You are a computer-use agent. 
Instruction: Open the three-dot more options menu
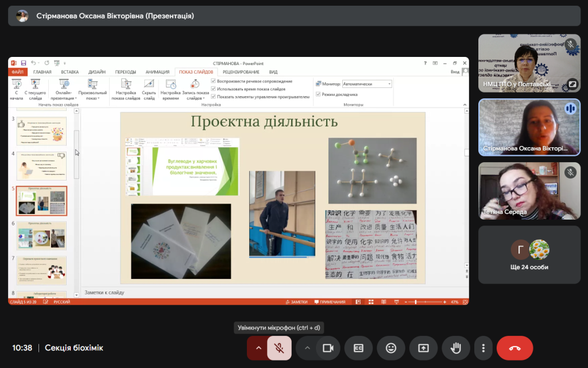tap(483, 348)
